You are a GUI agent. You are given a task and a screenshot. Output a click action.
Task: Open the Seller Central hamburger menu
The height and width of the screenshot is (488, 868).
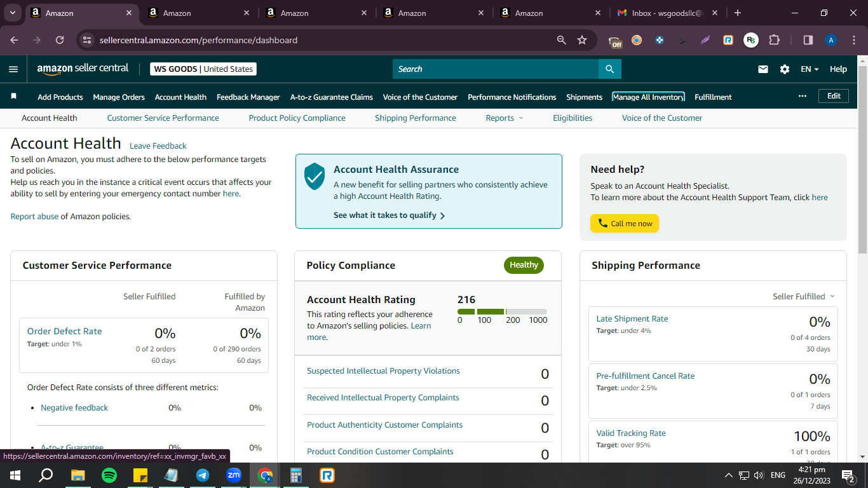click(13, 69)
